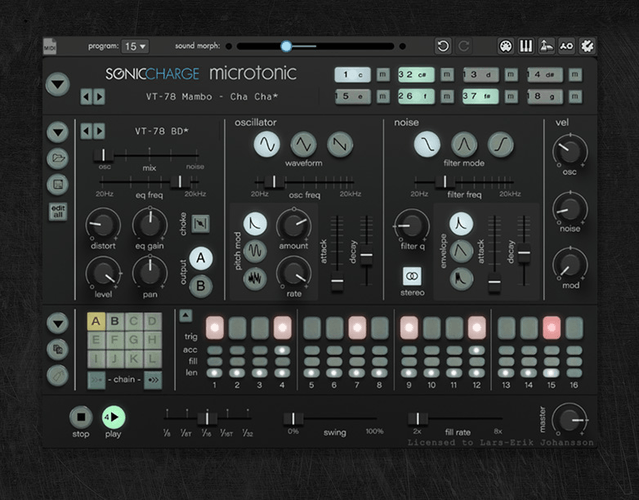Open the program number dropdown

pos(135,46)
